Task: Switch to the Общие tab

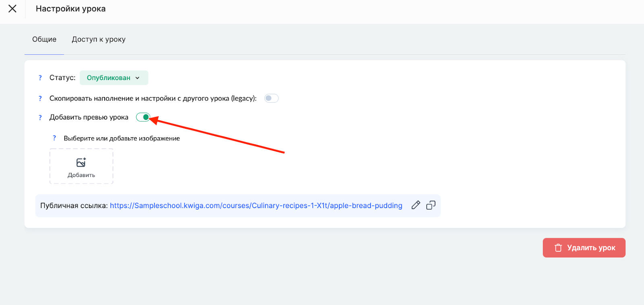Action: [44, 39]
